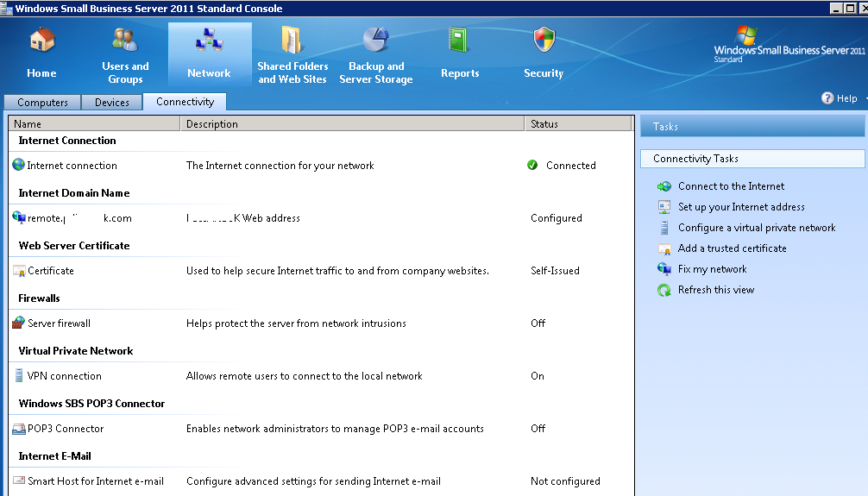Viewport: 868px width, 496px height.
Task: Click the Off status of Server firewall
Action: 538,323
